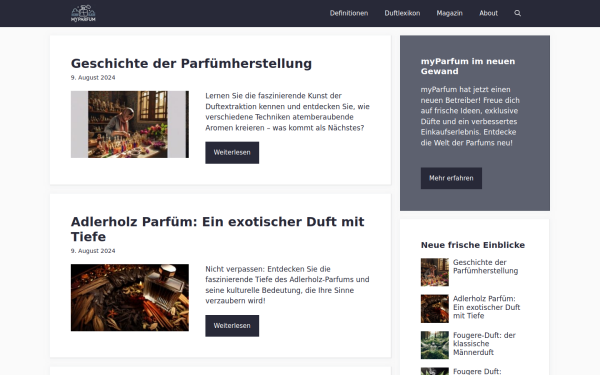Go to Duftlexikon in navigation
The image size is (600, 375).
(402, 13)
